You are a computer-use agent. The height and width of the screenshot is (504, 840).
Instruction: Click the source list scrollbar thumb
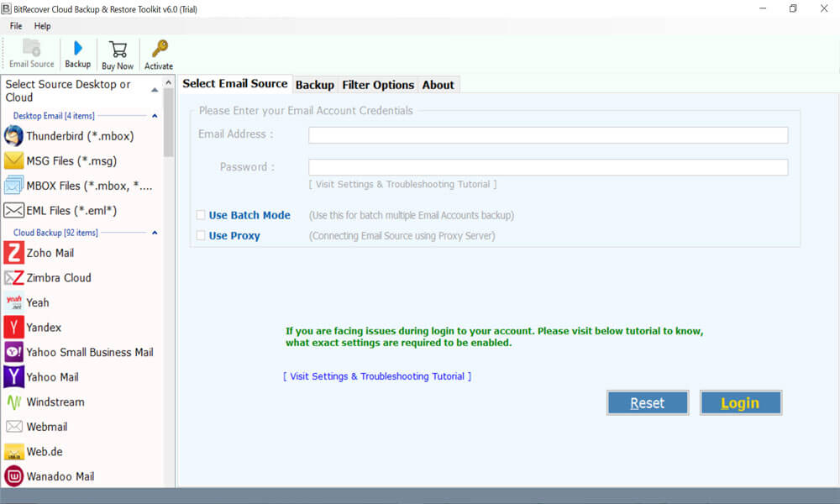click(x=169, y=123)
